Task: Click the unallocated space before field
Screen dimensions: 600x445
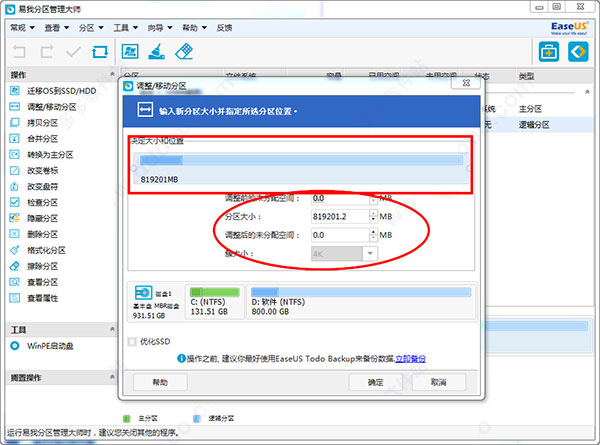Action: 340,199
